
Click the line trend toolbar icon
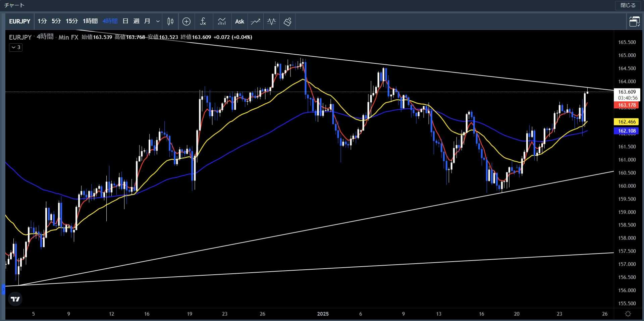pyautogui.click(x=256, y=21)
